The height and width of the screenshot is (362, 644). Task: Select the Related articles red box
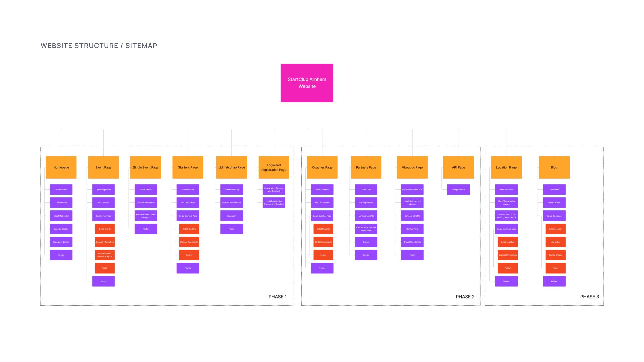(x=555, y=255)
